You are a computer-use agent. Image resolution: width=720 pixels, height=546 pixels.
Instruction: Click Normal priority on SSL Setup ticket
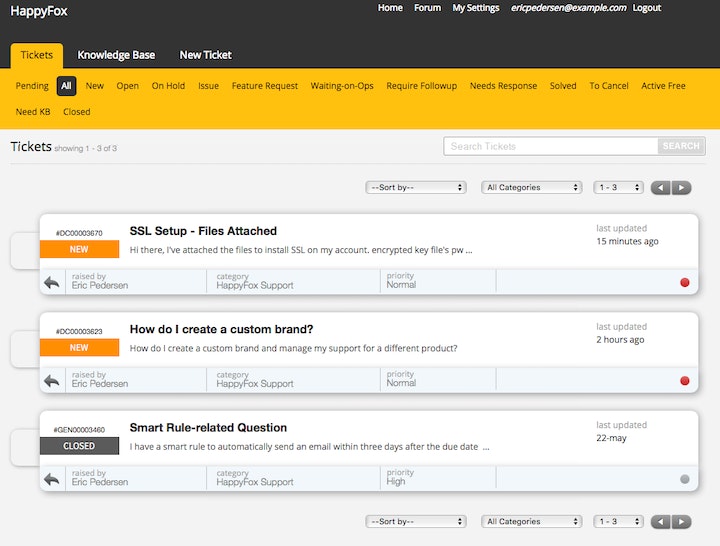coord(401,285)
